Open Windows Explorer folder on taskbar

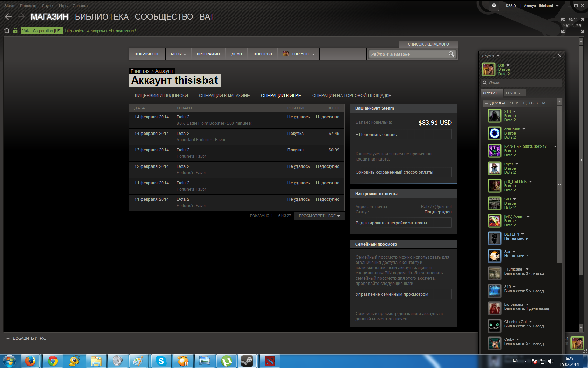click(x=96, y=361)
